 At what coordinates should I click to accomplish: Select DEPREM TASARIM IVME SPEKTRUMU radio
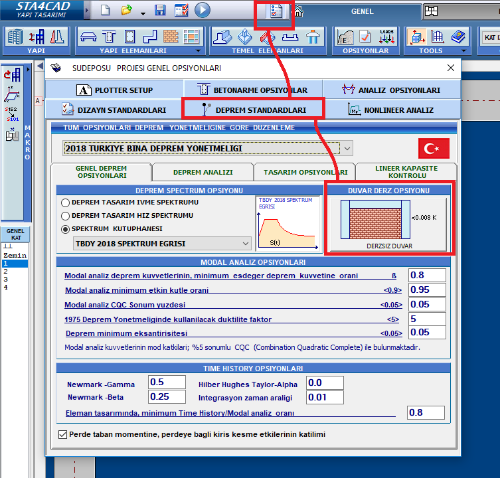point(65,202)
